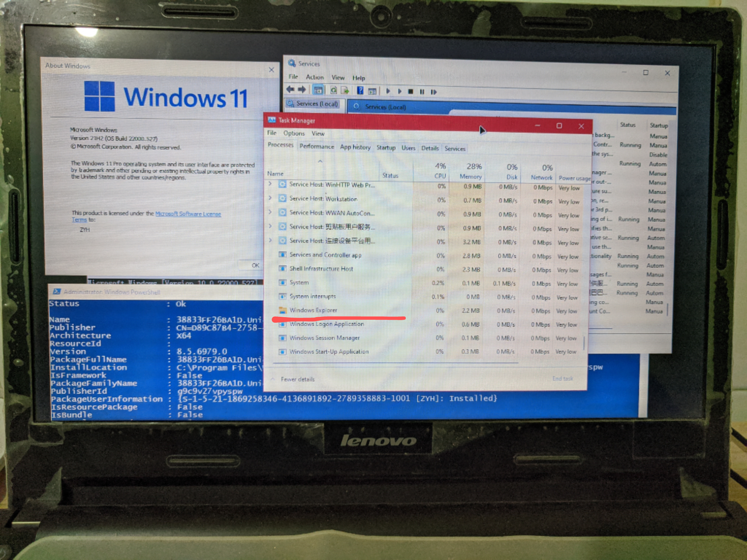This screenshot has width=747, height=560.
Task: Open the View menu in Services window
Action: (x=338, y=77)
